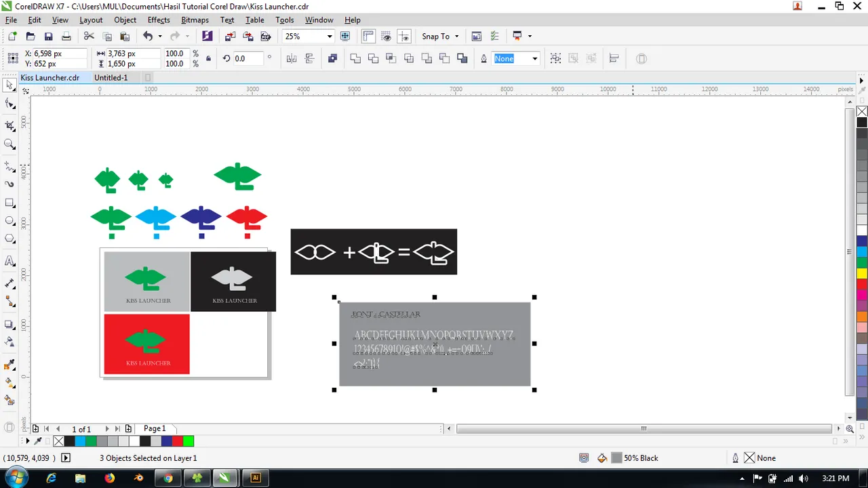Open the Bitmaps menu
This screenshot has width=868, height=488.
tap(195, 20)
